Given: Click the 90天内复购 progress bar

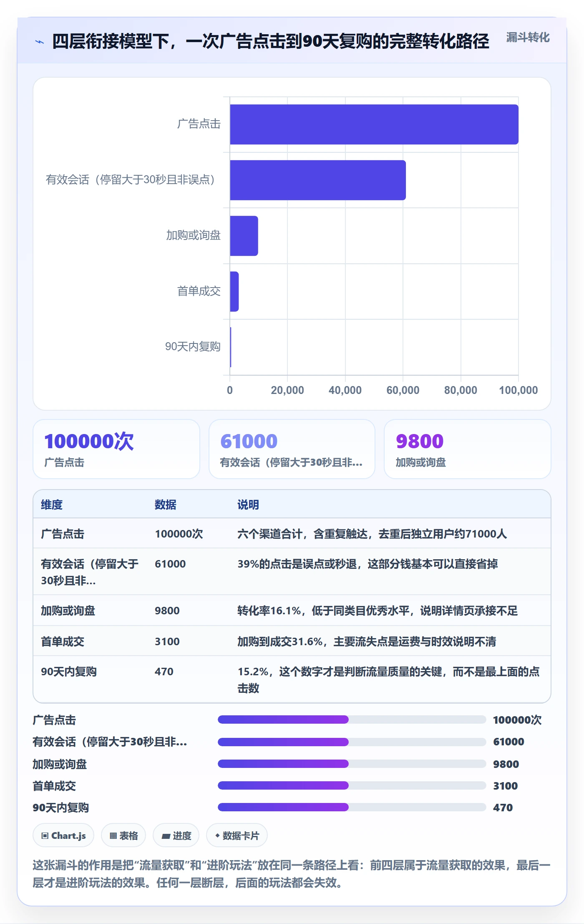Looking at the screenshot, I should click(352, 807).
